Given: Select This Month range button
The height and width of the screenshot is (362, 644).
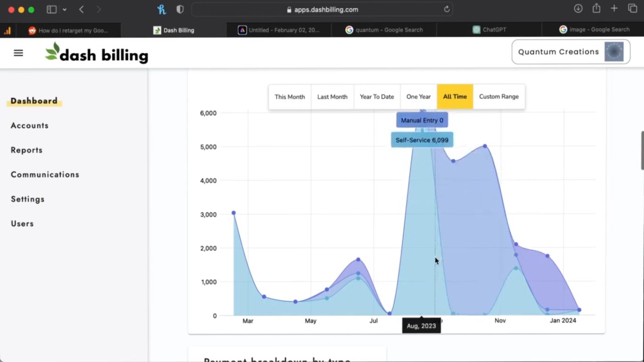Looking at the screenshot, I should tap(290, 97).
